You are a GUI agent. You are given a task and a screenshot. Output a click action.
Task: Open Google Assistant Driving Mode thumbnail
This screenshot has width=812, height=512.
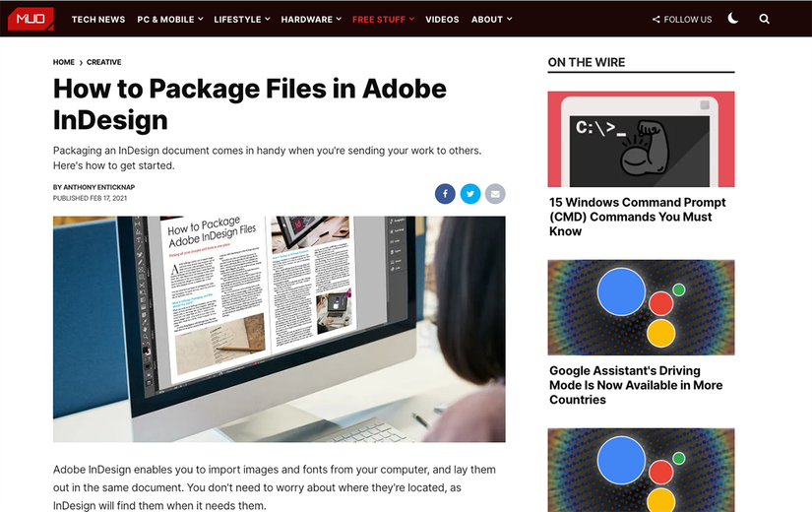(641, 307)
